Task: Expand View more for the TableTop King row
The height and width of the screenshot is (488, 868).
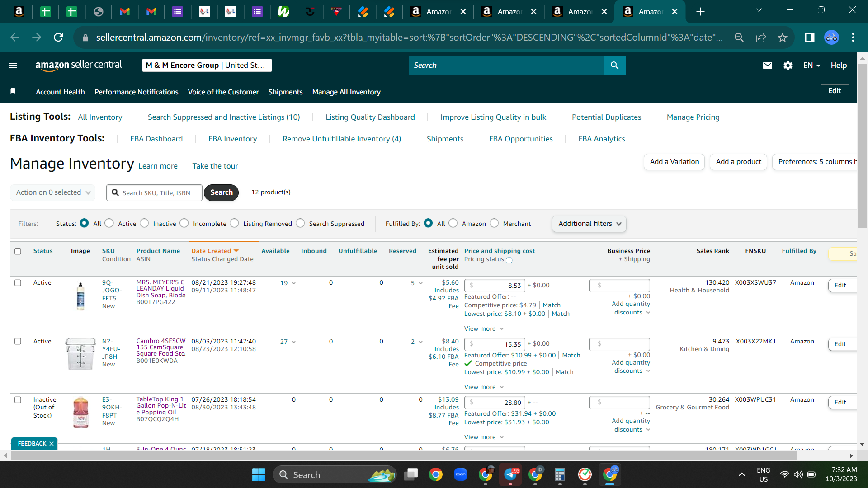Action: (484, 437)
